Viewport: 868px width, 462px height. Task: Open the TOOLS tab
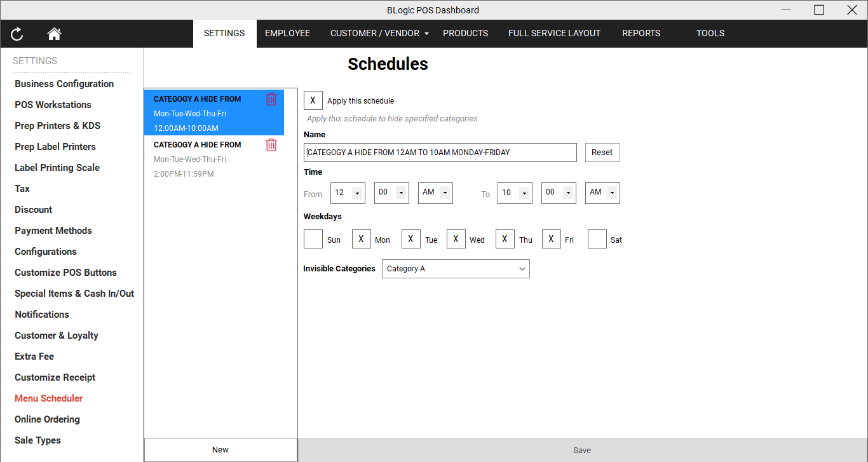710,34
